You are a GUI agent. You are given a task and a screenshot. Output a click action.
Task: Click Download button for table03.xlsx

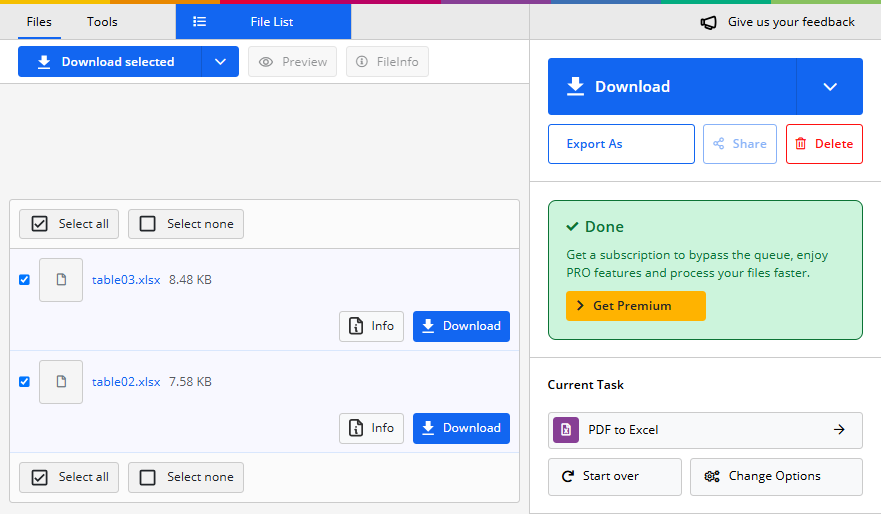461,326
